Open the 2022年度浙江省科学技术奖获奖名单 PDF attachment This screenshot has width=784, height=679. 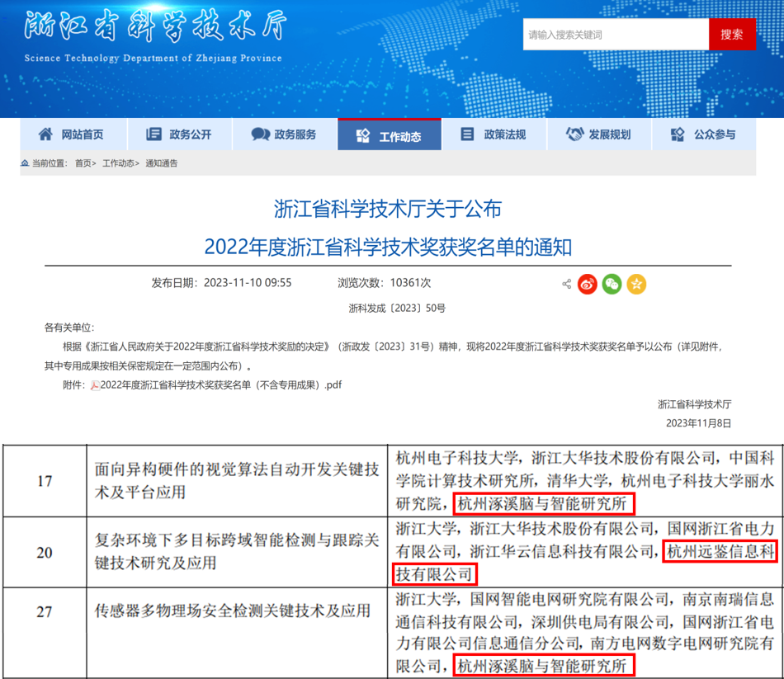click(221, 385)
